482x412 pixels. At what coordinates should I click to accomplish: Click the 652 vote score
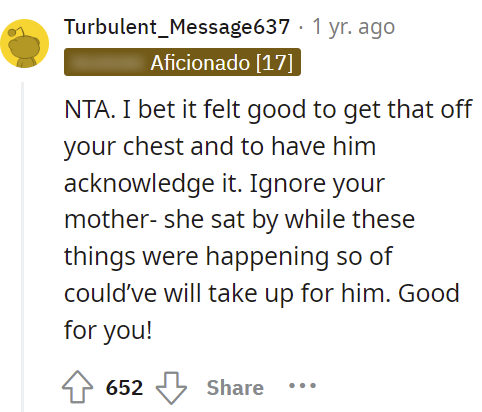coord(124,388)
